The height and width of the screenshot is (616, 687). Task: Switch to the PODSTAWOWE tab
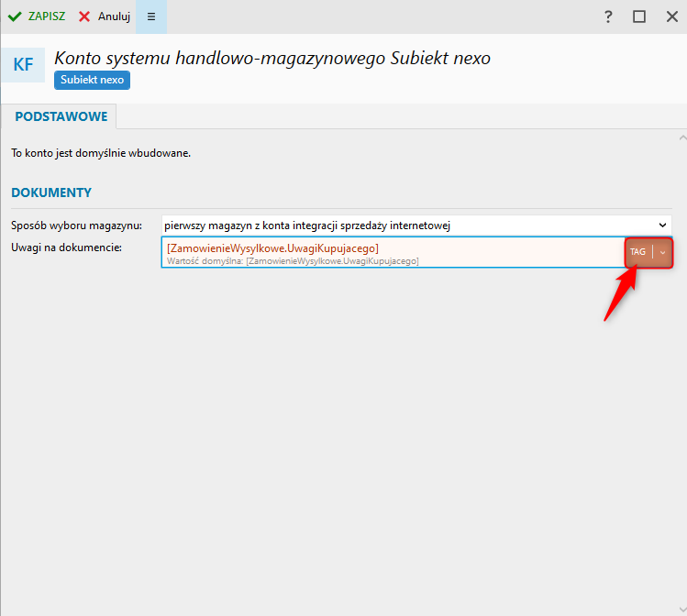click(61, 116)
